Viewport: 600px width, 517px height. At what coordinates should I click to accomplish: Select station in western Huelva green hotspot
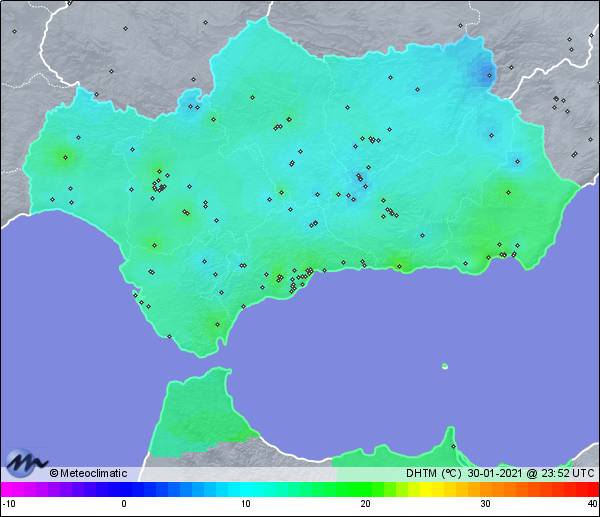pyautogui.click(x=65, y=157)
